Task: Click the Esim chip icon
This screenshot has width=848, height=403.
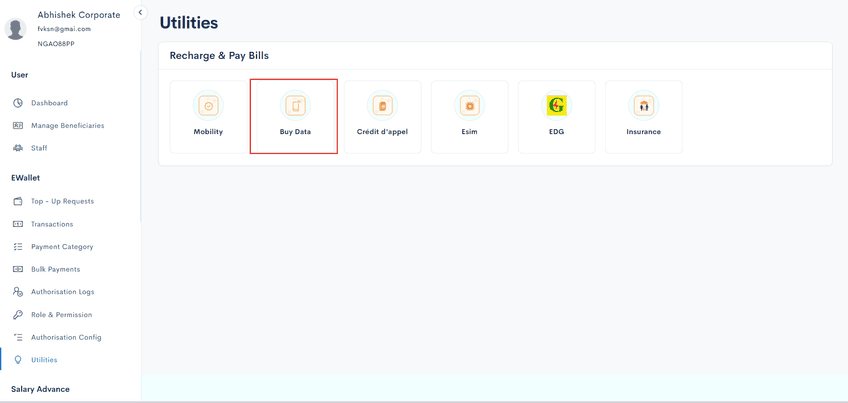Action: 469,106
